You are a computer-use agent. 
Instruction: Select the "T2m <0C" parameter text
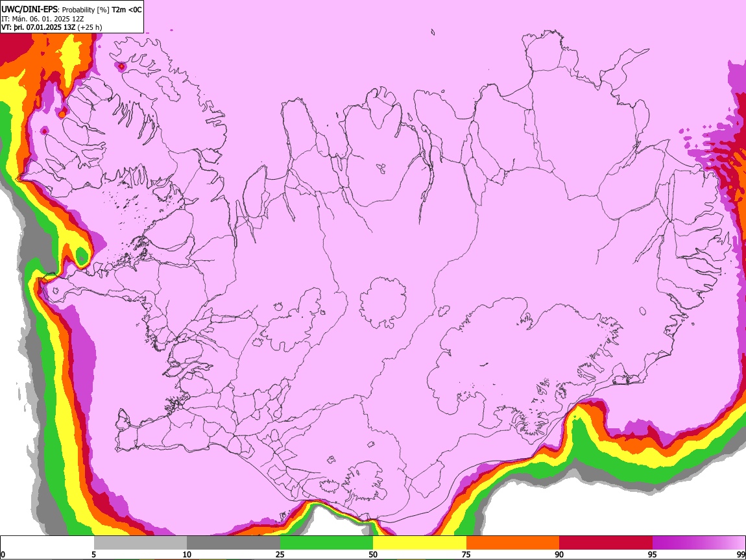[126, 10]
